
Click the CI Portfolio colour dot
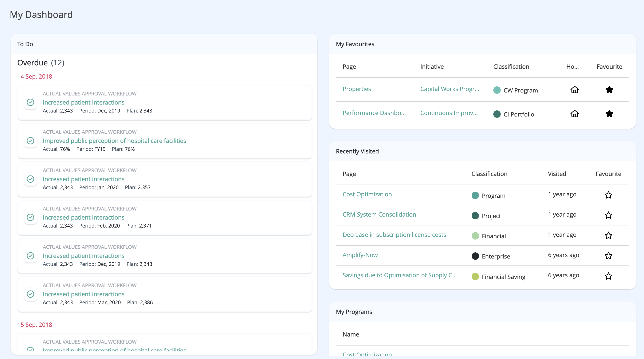pos(497,114)
